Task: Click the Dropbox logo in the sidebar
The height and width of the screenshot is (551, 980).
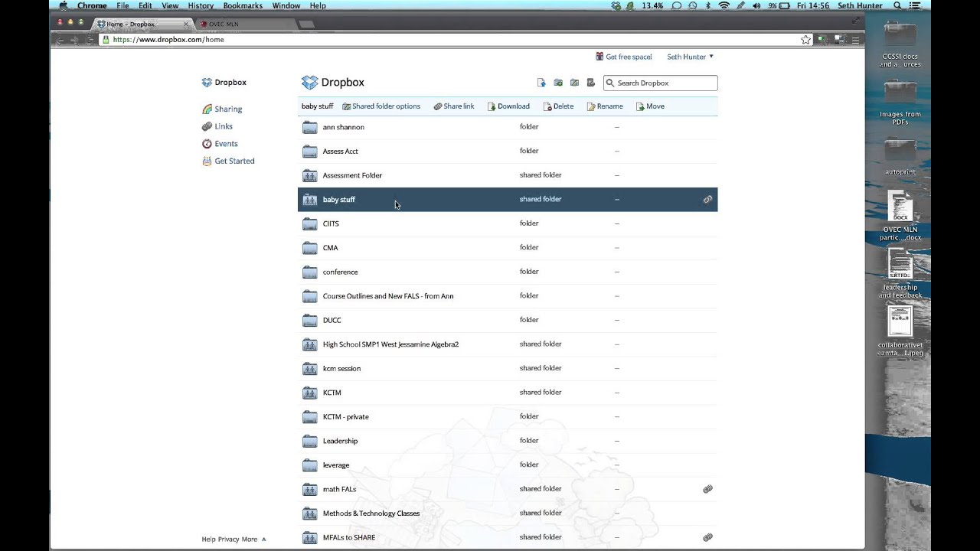Action: [x=207, y=83]
